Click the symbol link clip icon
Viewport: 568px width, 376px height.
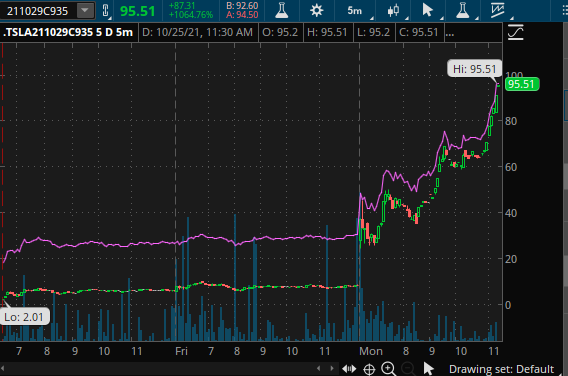(105, 11)
